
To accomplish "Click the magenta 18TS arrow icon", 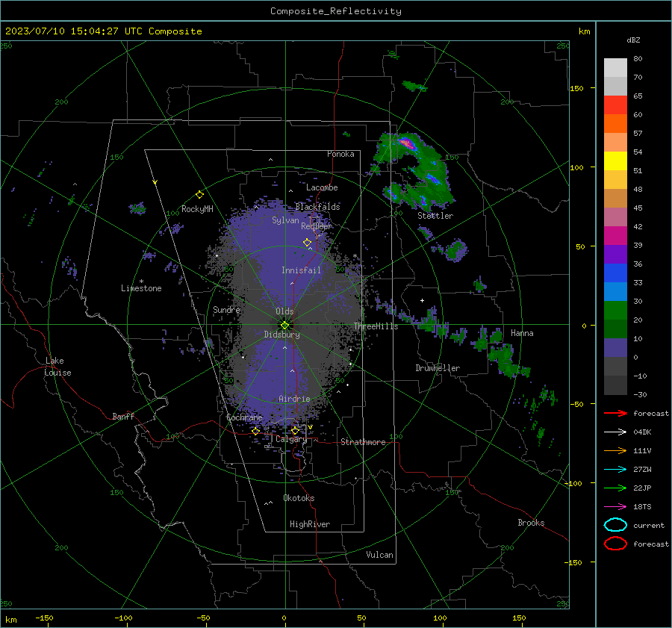I will [x=615, y=507].
